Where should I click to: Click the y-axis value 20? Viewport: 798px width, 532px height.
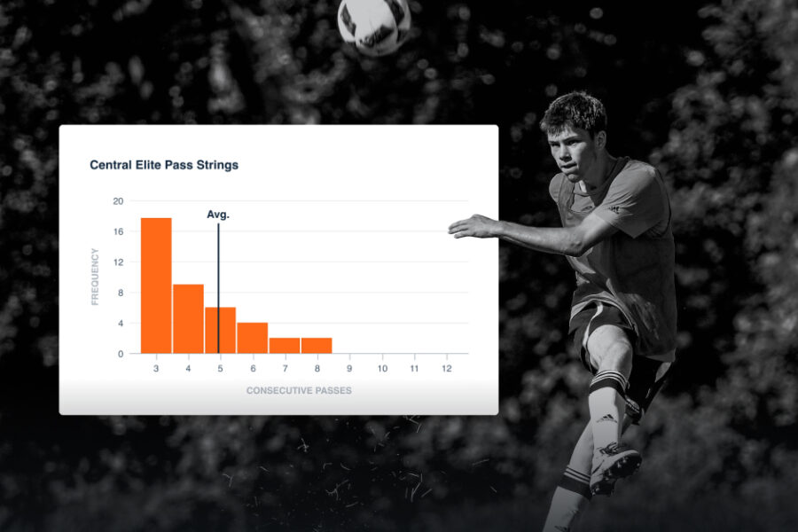pyautogui.click(x=118, y=201)
